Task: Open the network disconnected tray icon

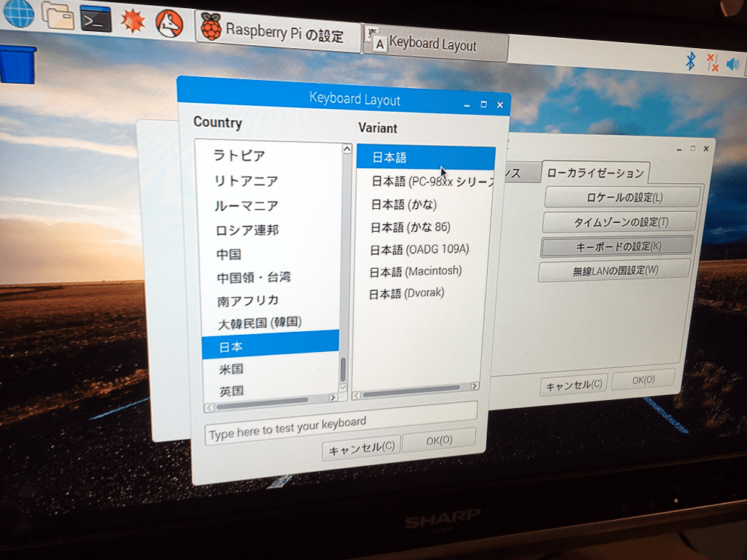Action: [713, 62]
